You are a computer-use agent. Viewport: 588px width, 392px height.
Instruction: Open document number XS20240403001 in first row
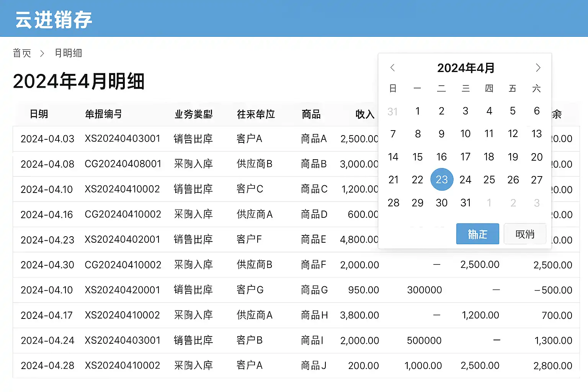tap(122, 139)
